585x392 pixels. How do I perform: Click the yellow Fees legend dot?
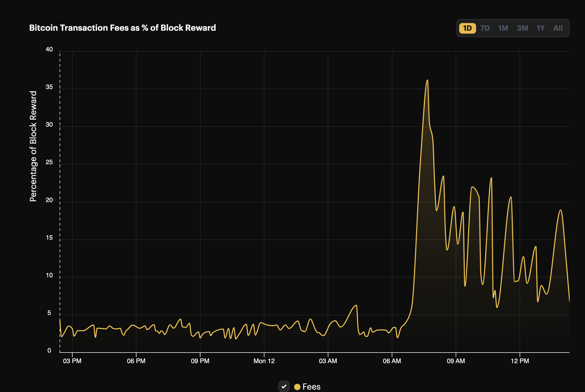pyautogui.click(x=297, y=387)
